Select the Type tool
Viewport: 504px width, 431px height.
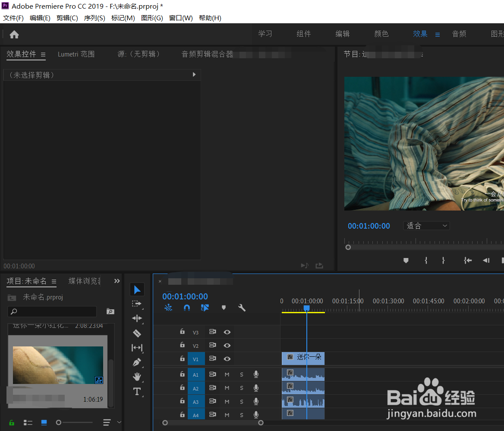(137, 391)
